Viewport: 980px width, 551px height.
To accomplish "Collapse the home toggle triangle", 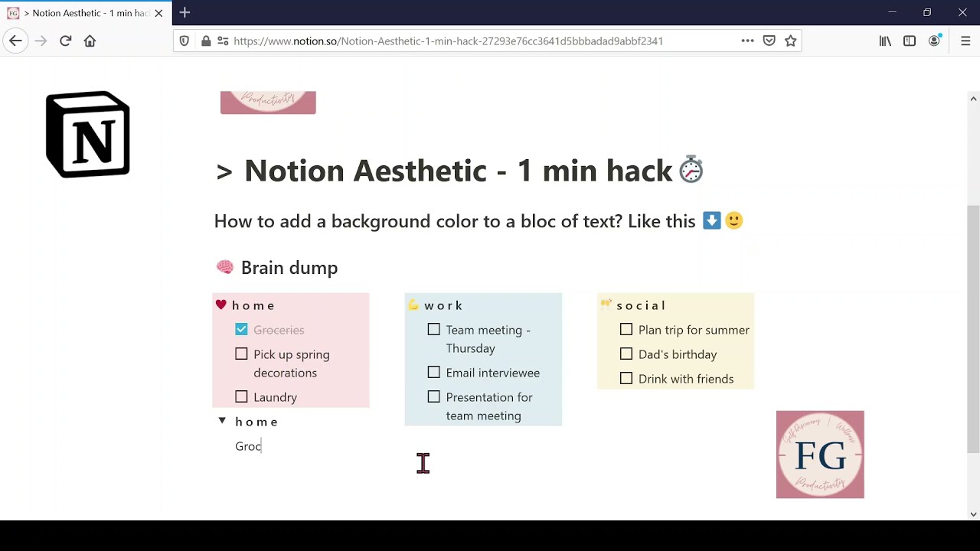I will [222, 420].
